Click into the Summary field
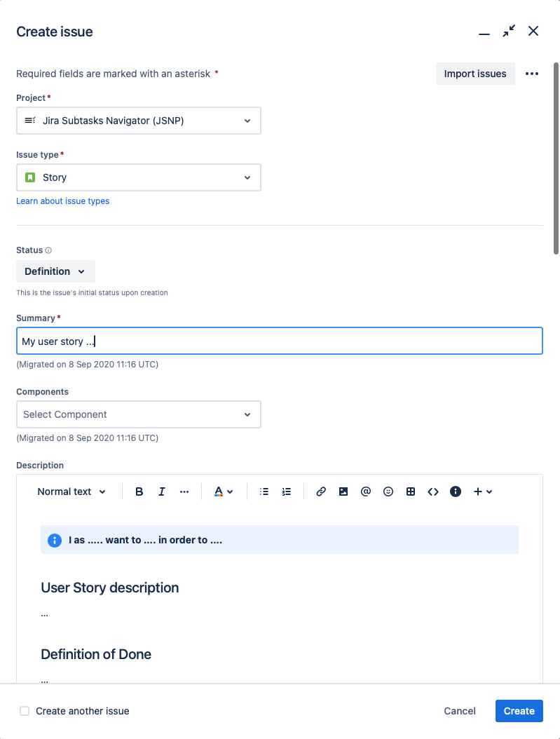This screenshot has height=739, width=560. tap(280, 341)
